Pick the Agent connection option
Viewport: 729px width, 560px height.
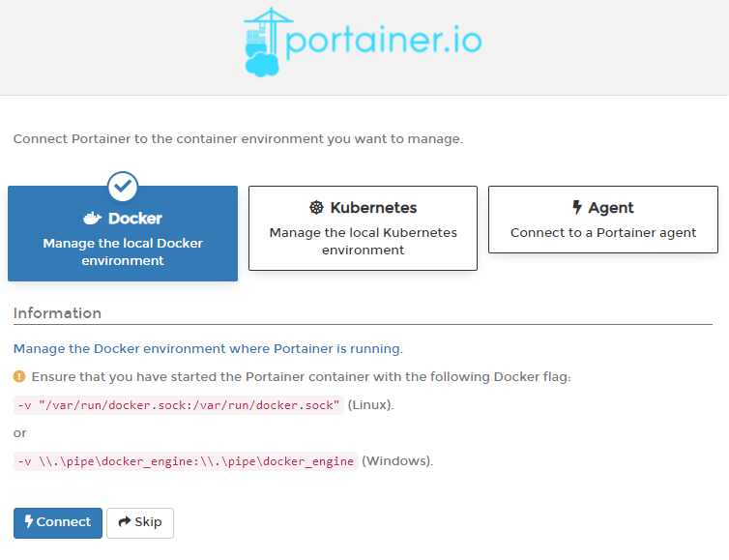pos(603,220)
